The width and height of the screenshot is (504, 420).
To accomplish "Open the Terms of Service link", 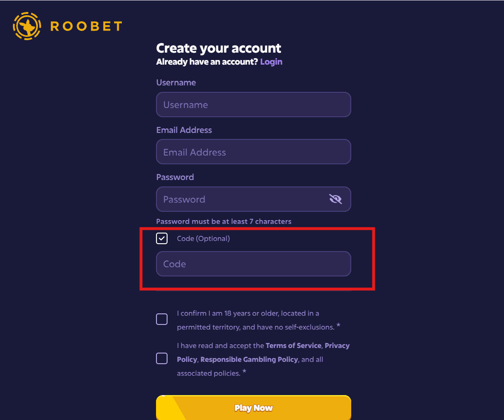I will point(294,346).
